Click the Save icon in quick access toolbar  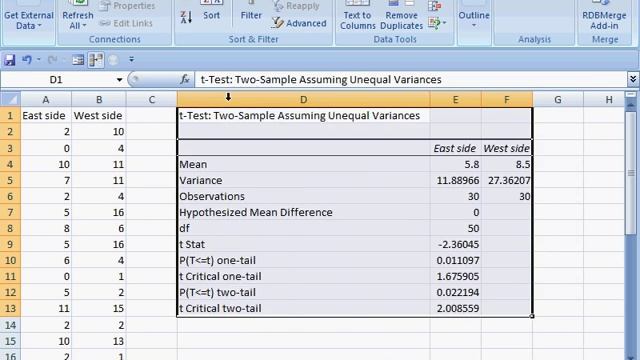pos(9,60)
